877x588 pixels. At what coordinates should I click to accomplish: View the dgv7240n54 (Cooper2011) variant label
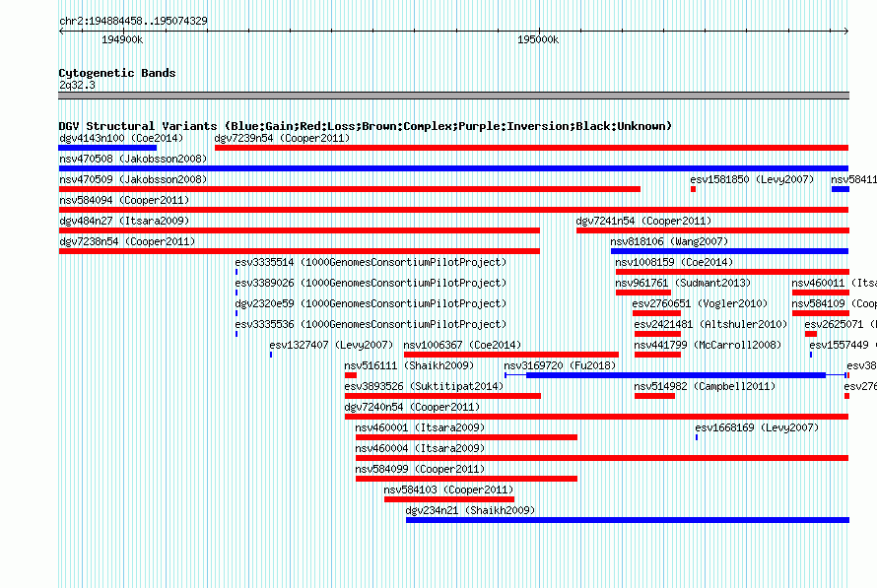[412, 407]
